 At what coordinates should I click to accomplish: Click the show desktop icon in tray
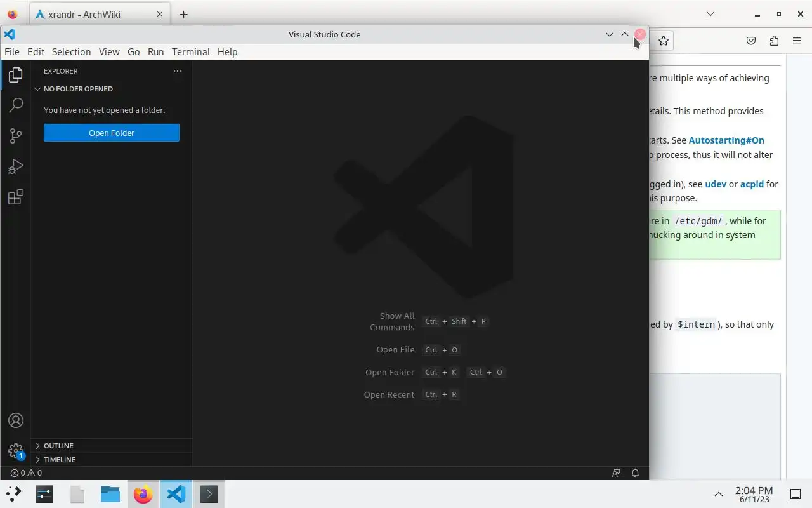[x=795, y=494]
